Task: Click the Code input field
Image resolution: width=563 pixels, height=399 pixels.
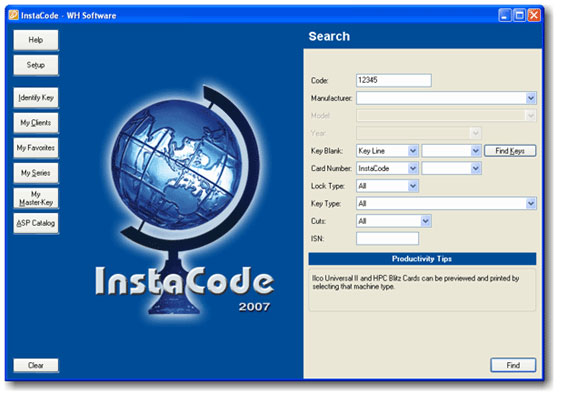Action: click(394, 80)
